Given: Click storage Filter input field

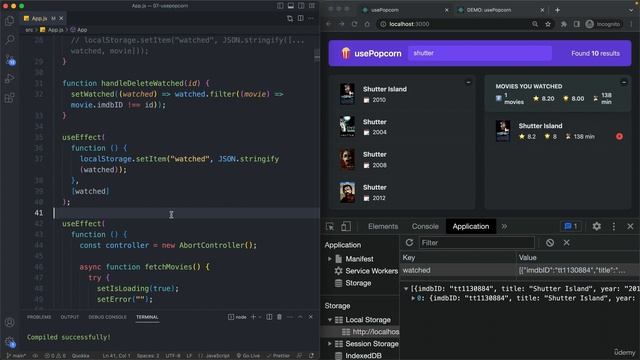Looking at the screenshot, I should [x=476, y=243].
